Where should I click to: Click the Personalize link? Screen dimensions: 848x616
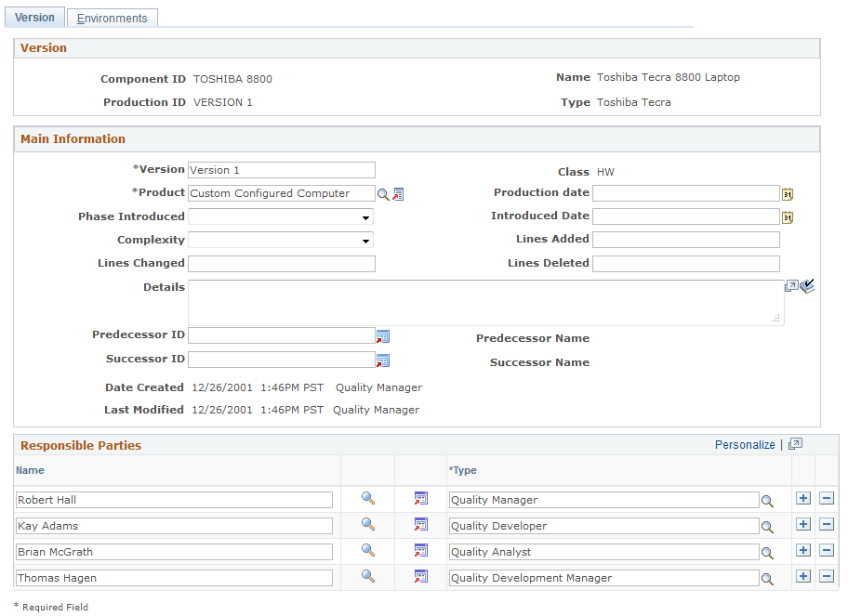pos(745,444)
